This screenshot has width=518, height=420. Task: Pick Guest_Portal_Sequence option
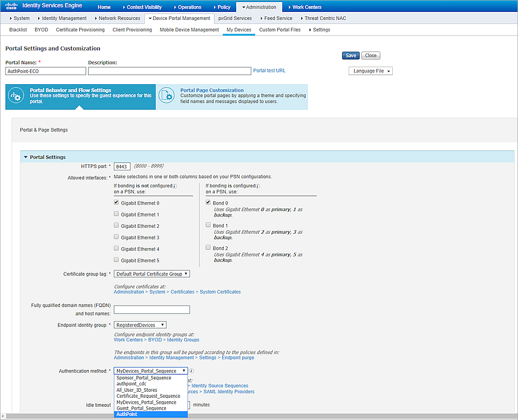click(151, 408)
